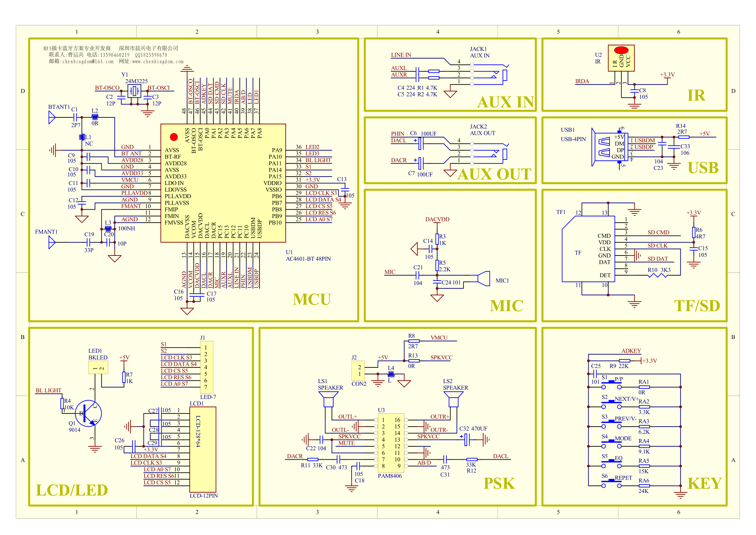The width and height of the screenshot is (756, 535).
Task: Click the IRDA net label in IR section
Action: click(x=582, y=82)
